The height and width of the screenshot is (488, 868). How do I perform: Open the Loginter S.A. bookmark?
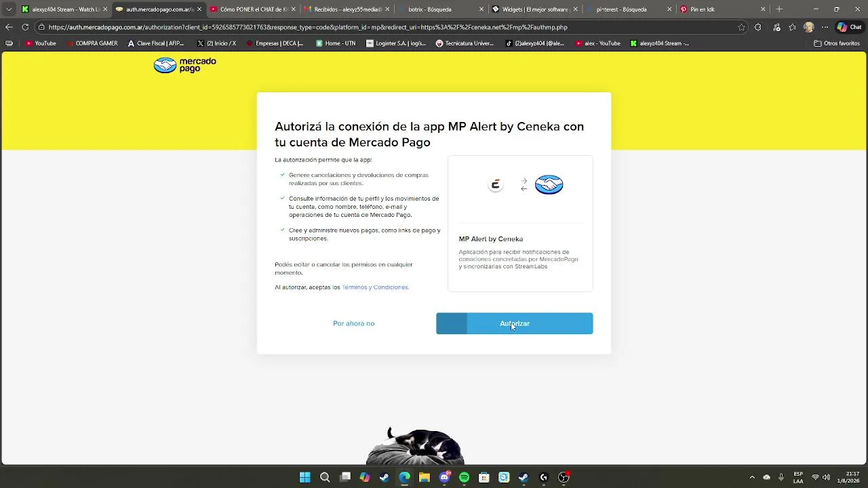(396, 43)
